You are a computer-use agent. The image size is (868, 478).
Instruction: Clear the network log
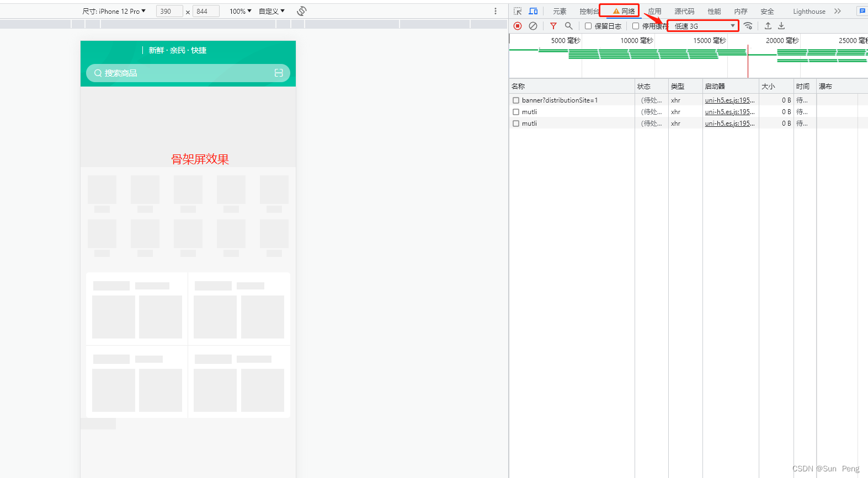coord(533,26)
